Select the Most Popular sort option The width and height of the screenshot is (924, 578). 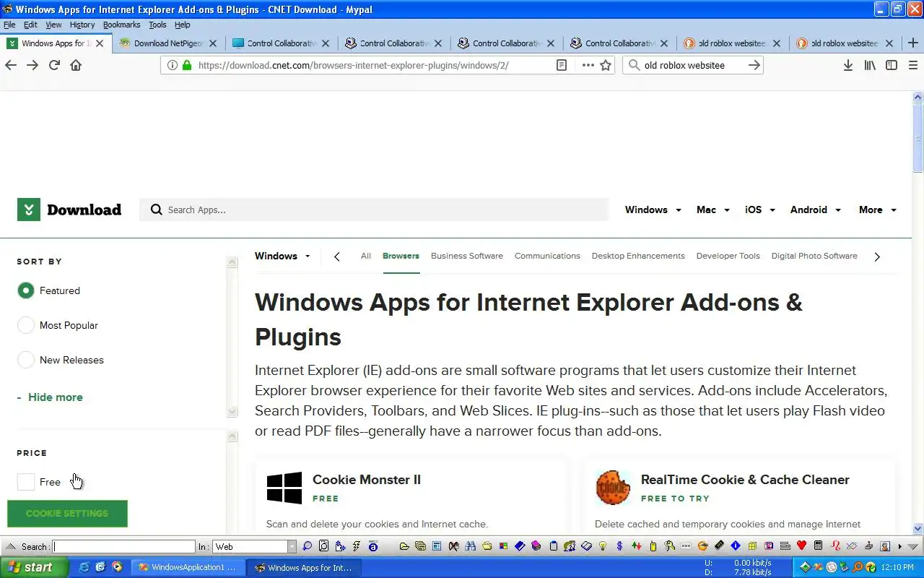pos(26,325)
